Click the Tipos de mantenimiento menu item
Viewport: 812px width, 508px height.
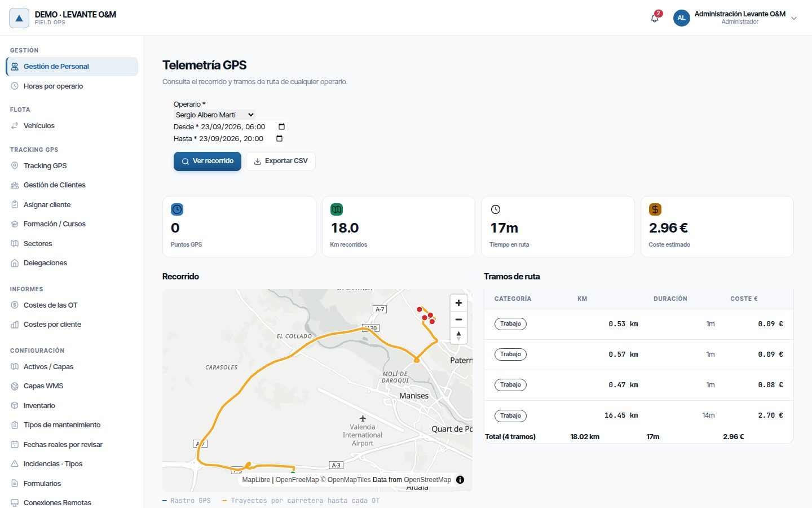pos(72,425)
